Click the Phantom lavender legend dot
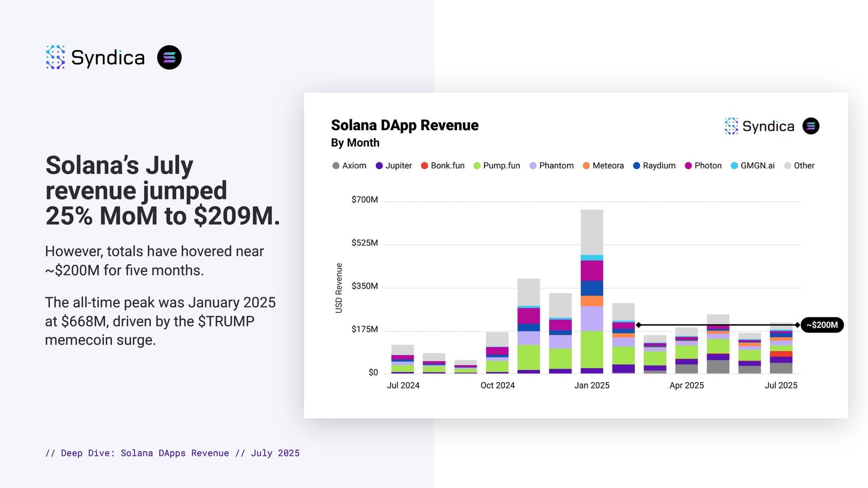 tap(533, 166)
